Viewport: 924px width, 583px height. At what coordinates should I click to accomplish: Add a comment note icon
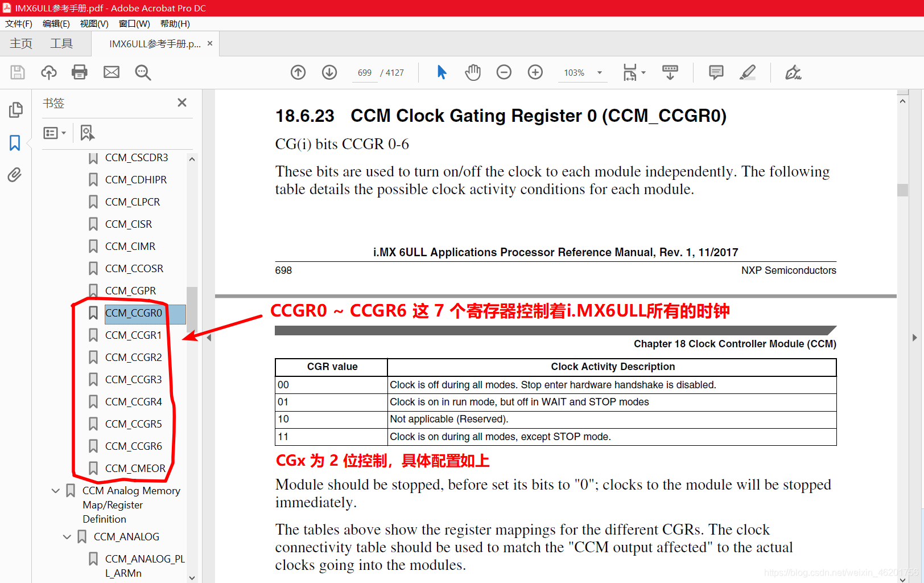[x=716, y=72]
